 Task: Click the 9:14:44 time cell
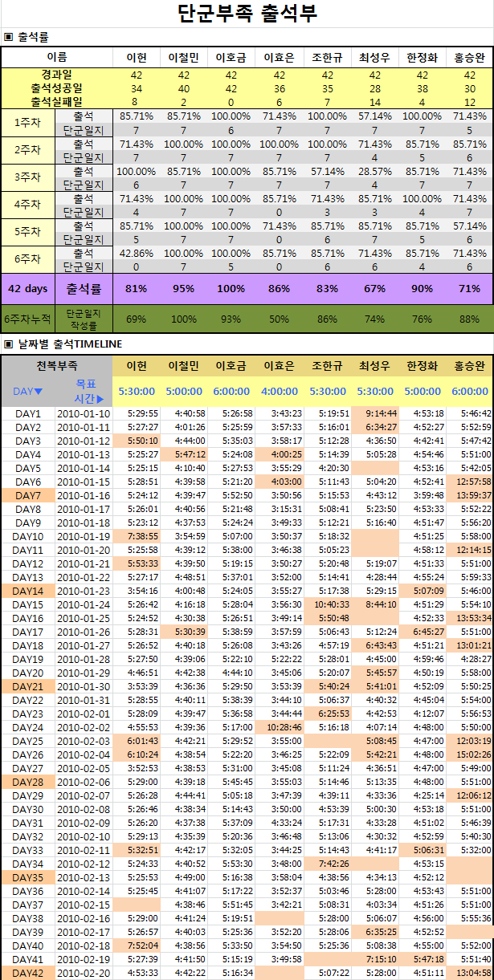pos(374,413)
